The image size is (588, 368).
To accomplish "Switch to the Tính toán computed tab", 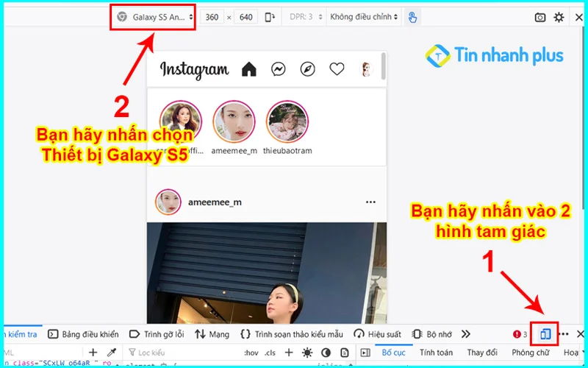I will pyautogui.click(x=436, y=353).
